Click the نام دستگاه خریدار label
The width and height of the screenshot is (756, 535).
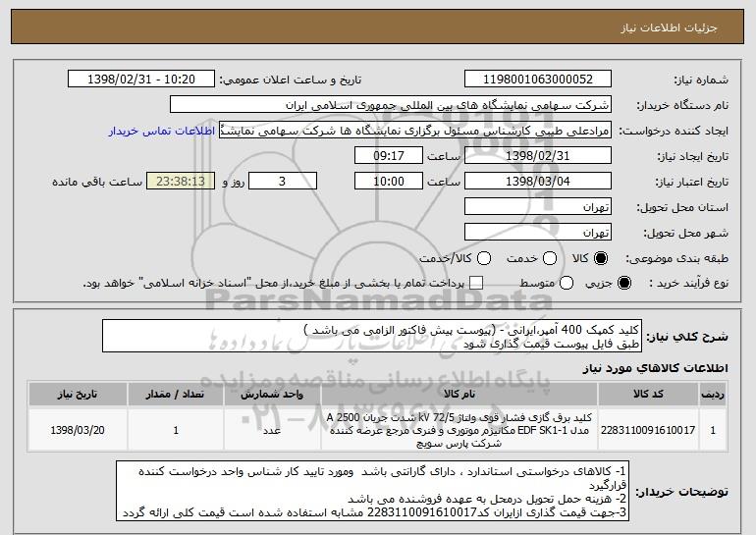tap(682, 105)
